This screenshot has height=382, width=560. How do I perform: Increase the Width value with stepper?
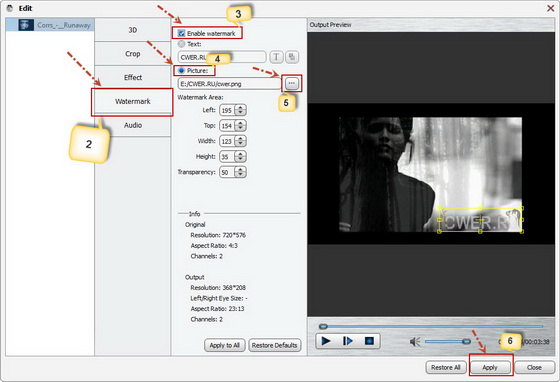(x=241, y=139)
